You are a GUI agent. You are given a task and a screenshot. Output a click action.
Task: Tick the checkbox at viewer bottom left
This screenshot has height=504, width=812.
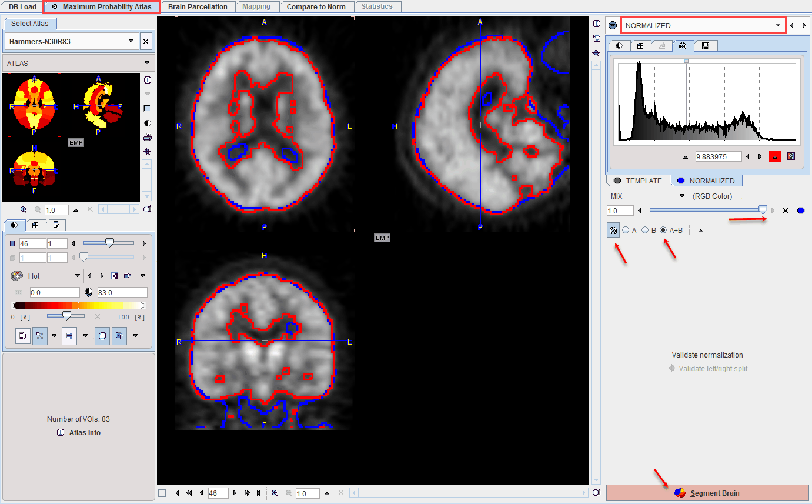tap(162, 493)
